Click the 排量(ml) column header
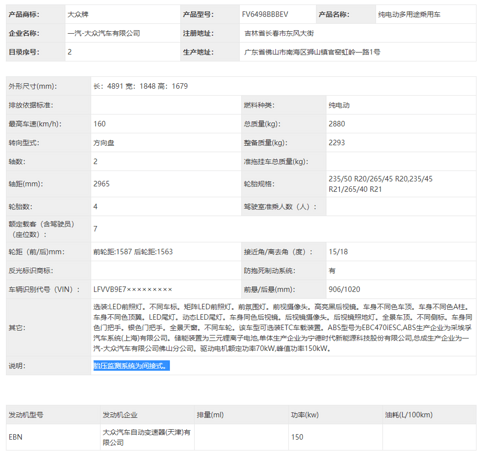The width and height of the screenshot is (480, 453). pos(210,415)
